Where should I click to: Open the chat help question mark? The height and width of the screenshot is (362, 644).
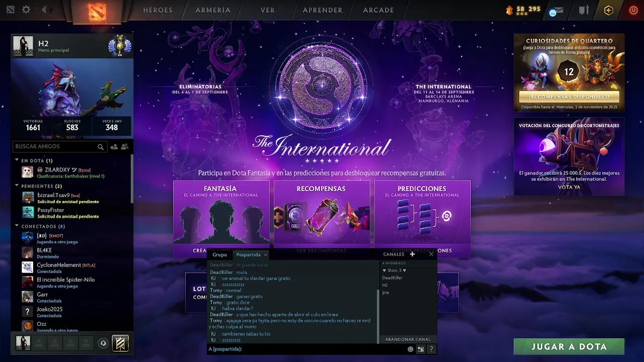(431, 349)
